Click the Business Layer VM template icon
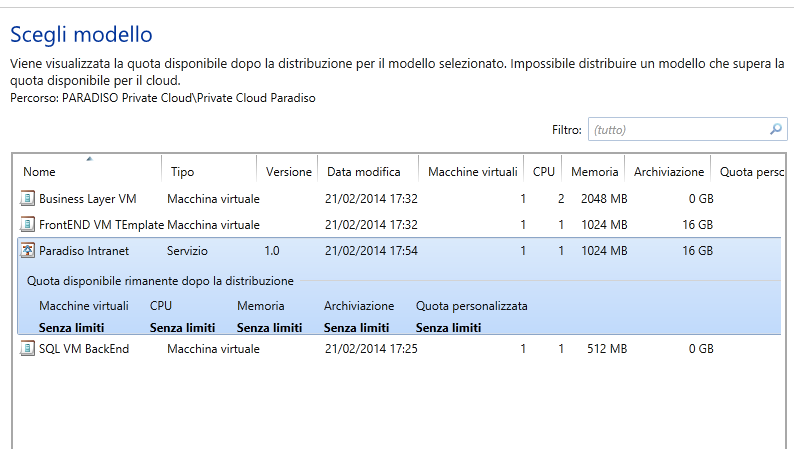The width and height of the screenshot is (794, 449). [x=27, y=199]
